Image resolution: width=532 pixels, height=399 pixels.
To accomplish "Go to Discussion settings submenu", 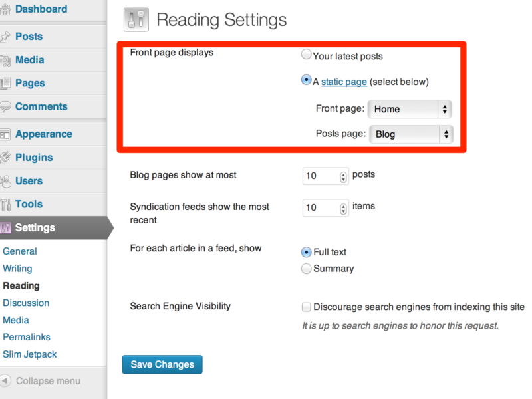I will coord(26,303).
